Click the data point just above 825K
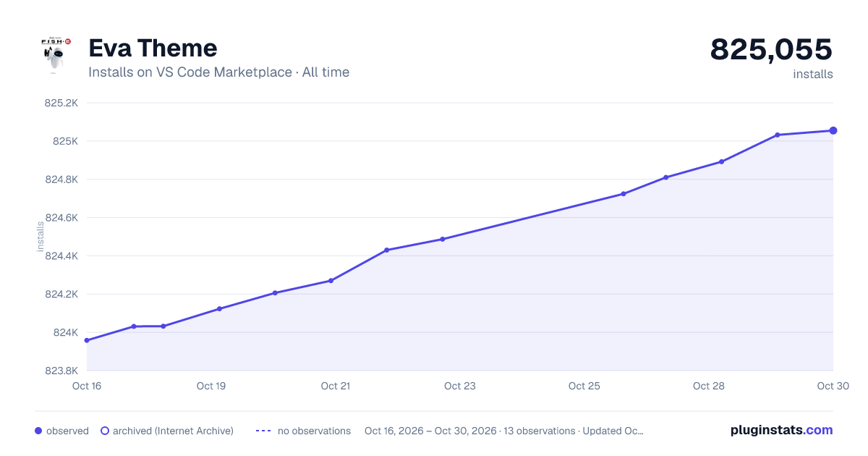 778,135
